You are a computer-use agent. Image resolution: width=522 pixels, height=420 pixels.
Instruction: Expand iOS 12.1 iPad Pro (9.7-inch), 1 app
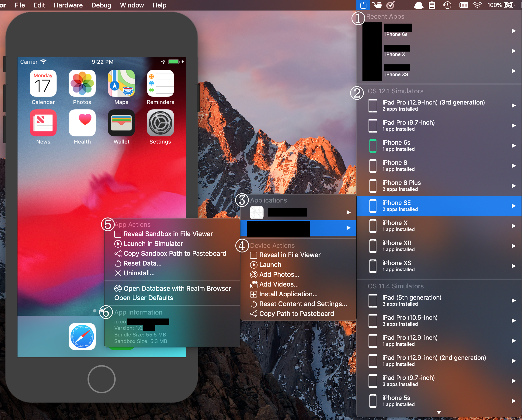439,126
